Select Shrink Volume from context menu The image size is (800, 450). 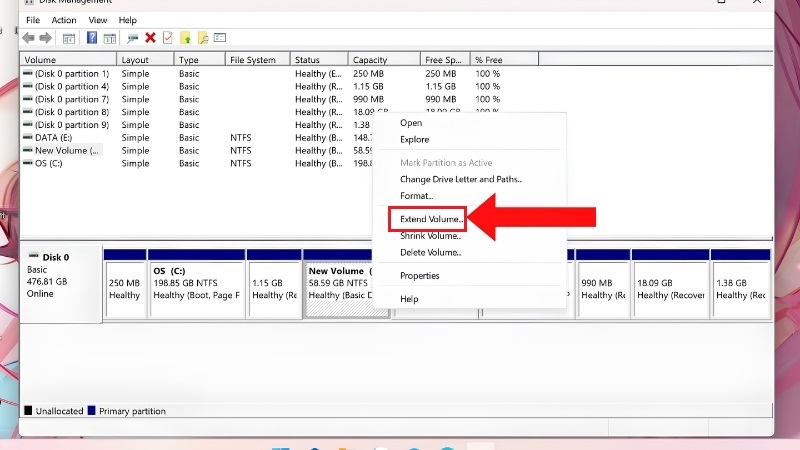click(431, 236)
